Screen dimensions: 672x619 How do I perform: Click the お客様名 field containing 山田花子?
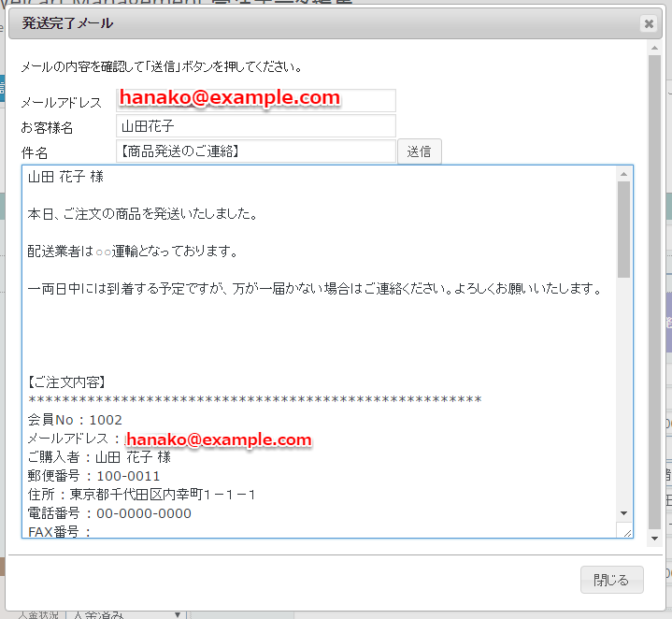coord(256,126)
